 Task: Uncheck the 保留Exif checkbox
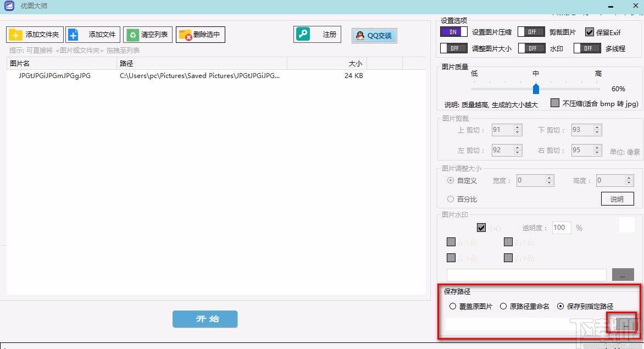click(x=591, y=31)
